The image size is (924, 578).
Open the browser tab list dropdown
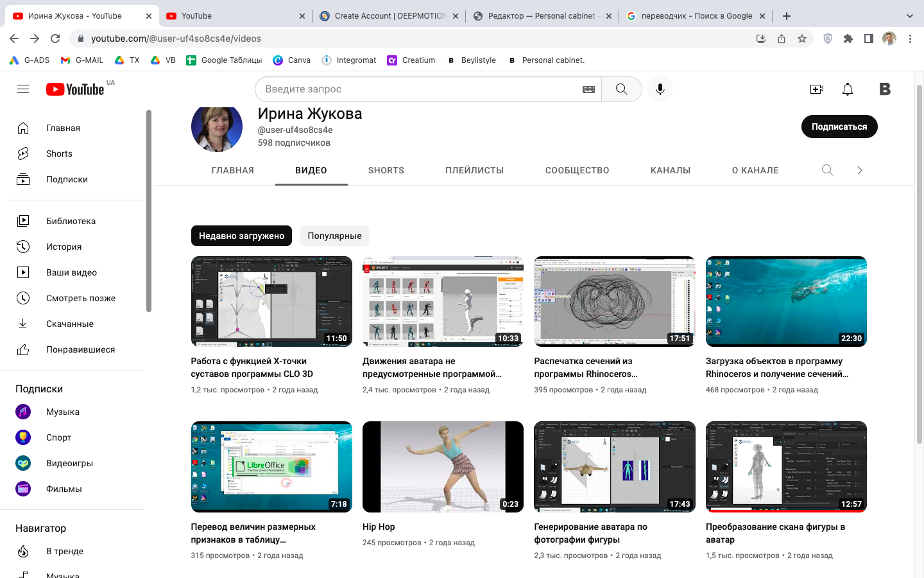(x=909, y=16)
